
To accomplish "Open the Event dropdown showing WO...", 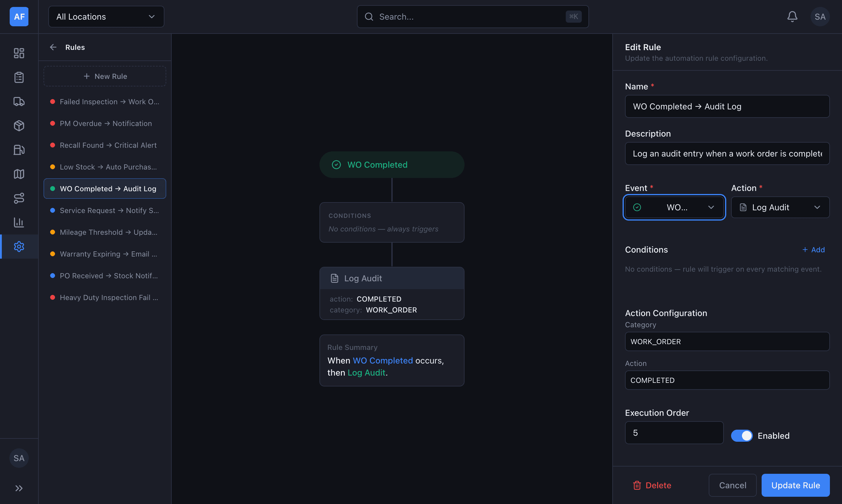I will 674,207.
